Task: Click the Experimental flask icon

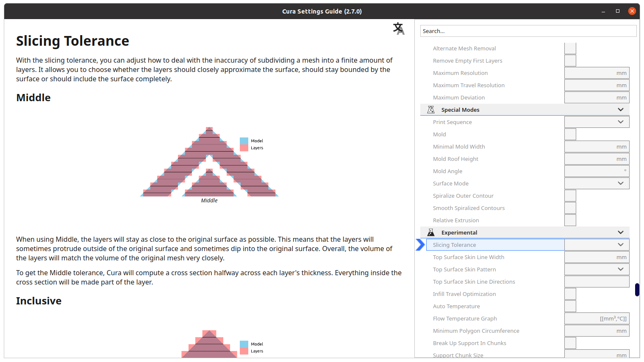Action: point(431,232)
